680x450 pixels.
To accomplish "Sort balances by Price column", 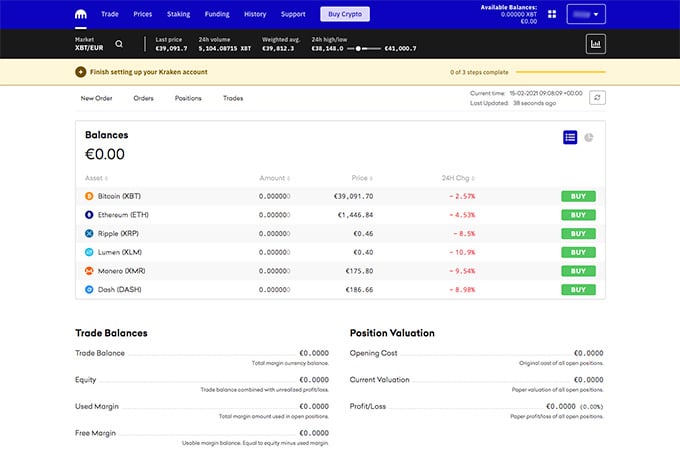I will tap(362, 178).
